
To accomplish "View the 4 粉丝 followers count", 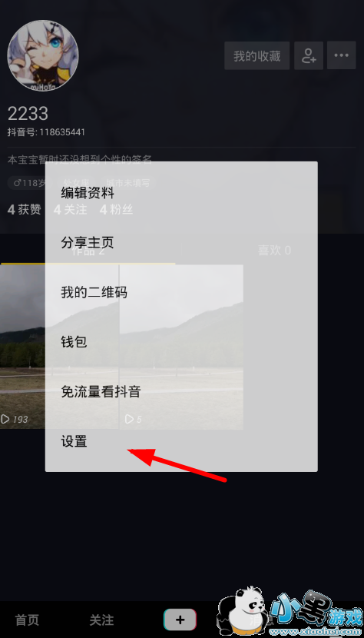I will [x=116, y=210].
